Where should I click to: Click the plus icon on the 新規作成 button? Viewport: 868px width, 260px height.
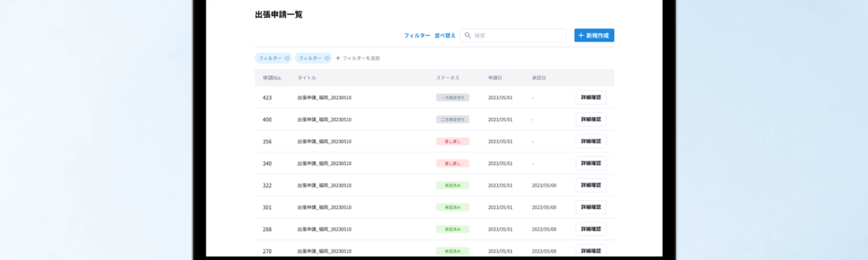tap(581, 35)
